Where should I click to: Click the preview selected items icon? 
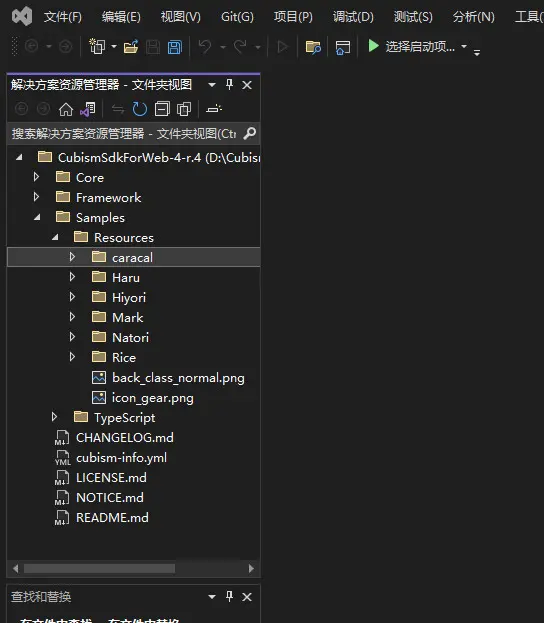214,108
